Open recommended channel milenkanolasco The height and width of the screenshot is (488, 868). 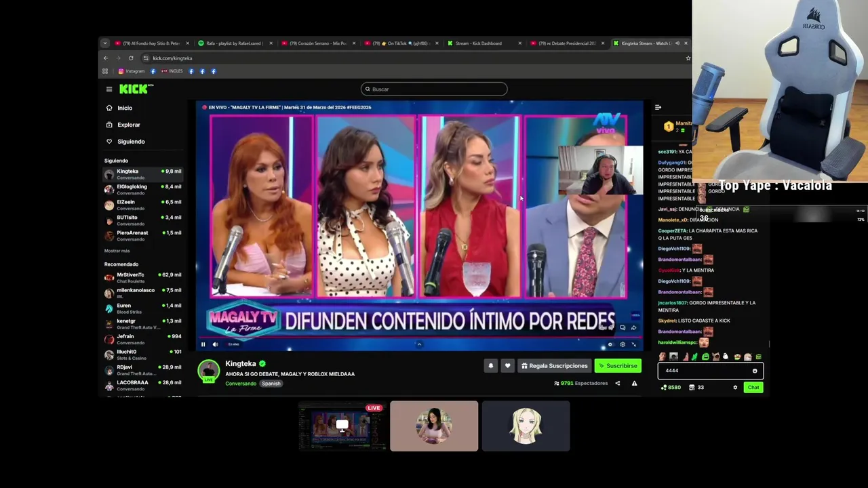pos(143,293)
